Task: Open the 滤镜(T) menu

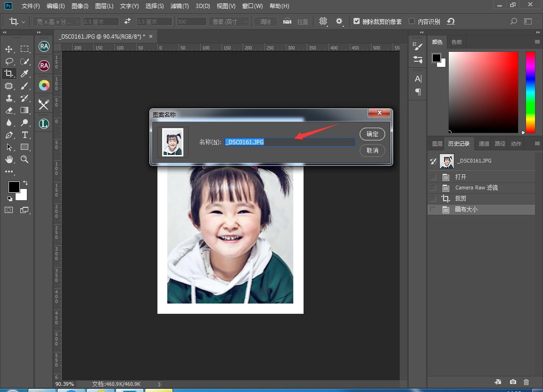Action: pos(179,6)
